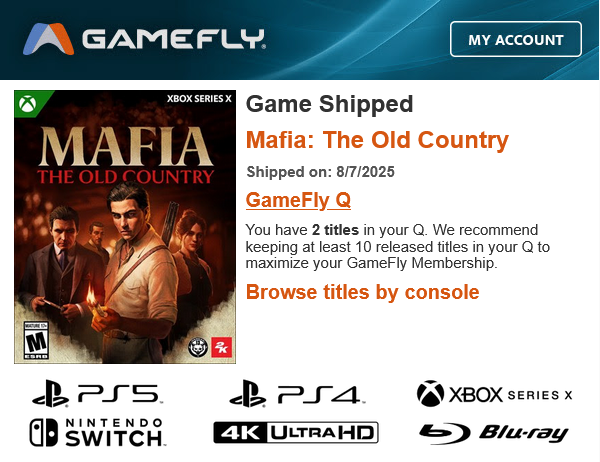Open the My Account button
The image size is (600, 462).
pyautogui.click(x=516, y=39)
